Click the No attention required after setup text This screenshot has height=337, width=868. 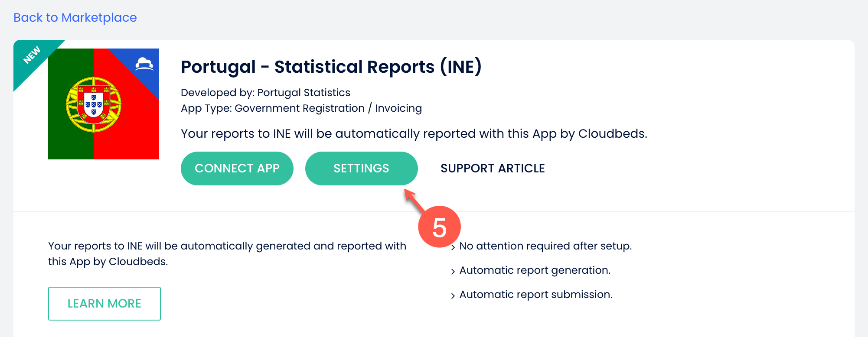(x=545, y=246)
